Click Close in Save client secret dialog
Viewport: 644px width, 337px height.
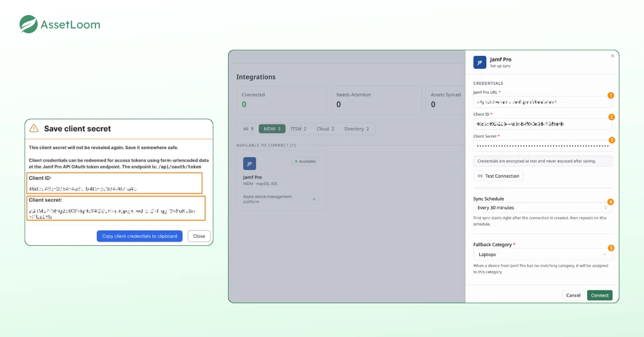199,236
